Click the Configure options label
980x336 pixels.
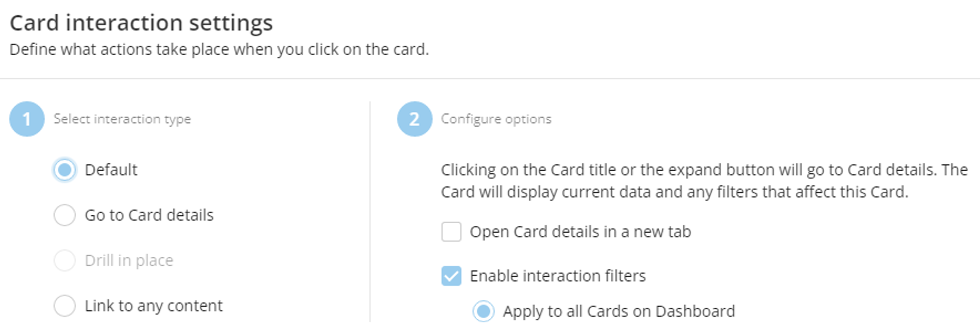click(495, 119)
